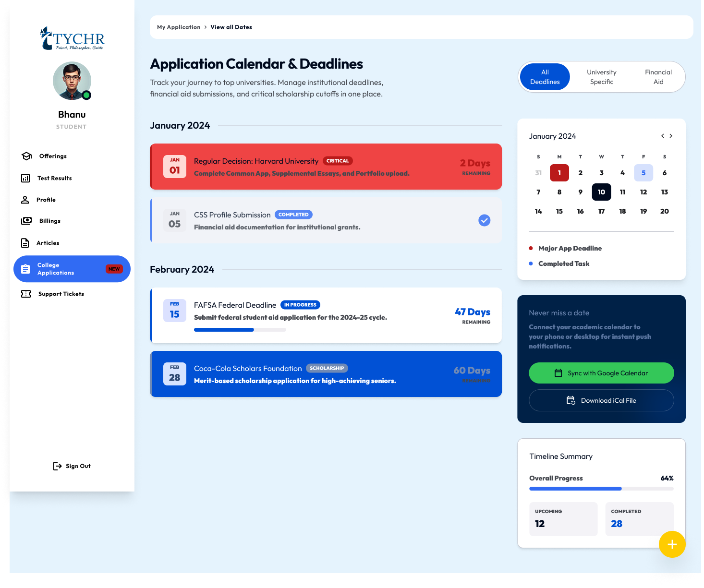Click My Application breadcrumb link
704x588 pixels.
click(179, 27)
